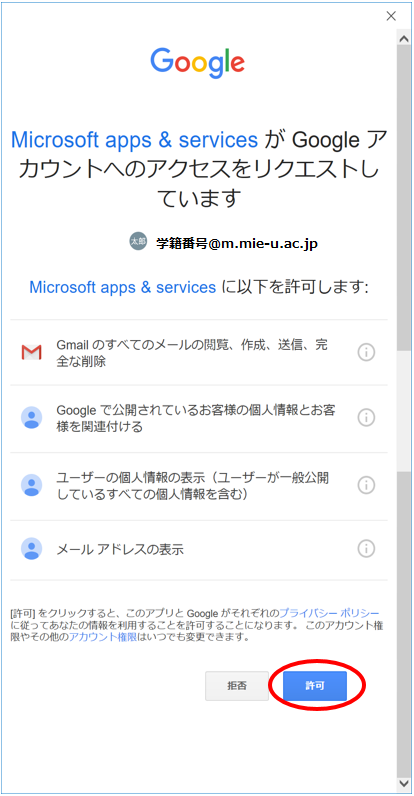
Task: Click the scrollbar down arrow
Action: [x=404, y=782]
